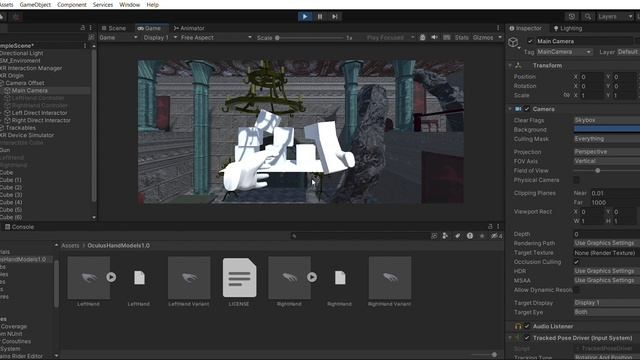The image size is (640, 360).
Task: Toggle the Camera component enabled checkbox
Action: click(x=527, y=109)
